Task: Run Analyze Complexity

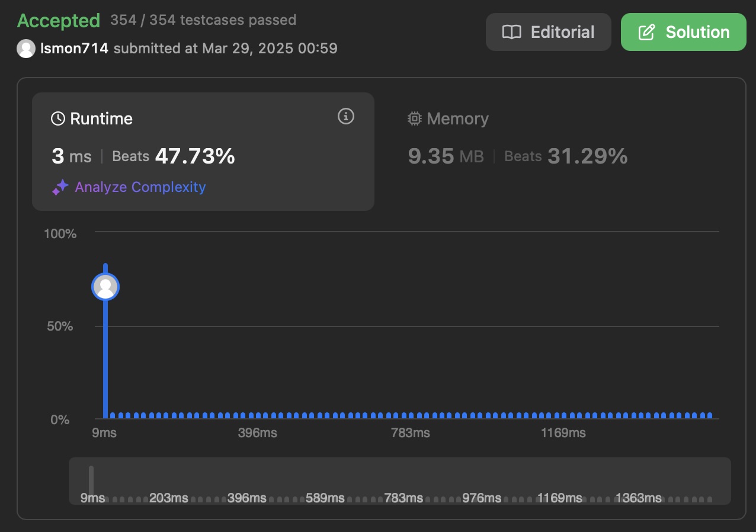Action: tap(140, 187)
